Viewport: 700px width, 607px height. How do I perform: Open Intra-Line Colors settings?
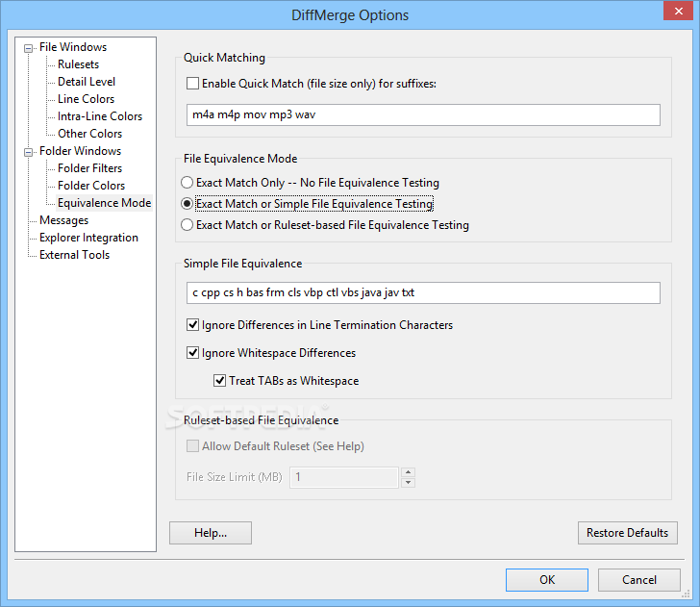click(100, 116)
